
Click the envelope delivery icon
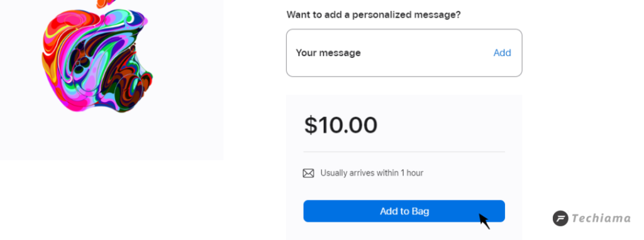click(308, 173)
